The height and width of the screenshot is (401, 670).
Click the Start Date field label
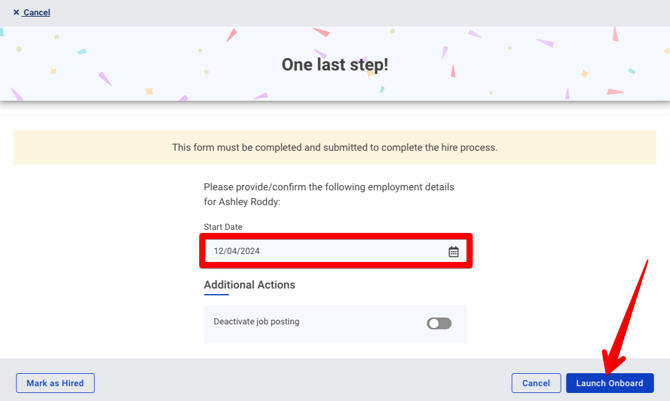pyautogui.click(x=223, y=227)
